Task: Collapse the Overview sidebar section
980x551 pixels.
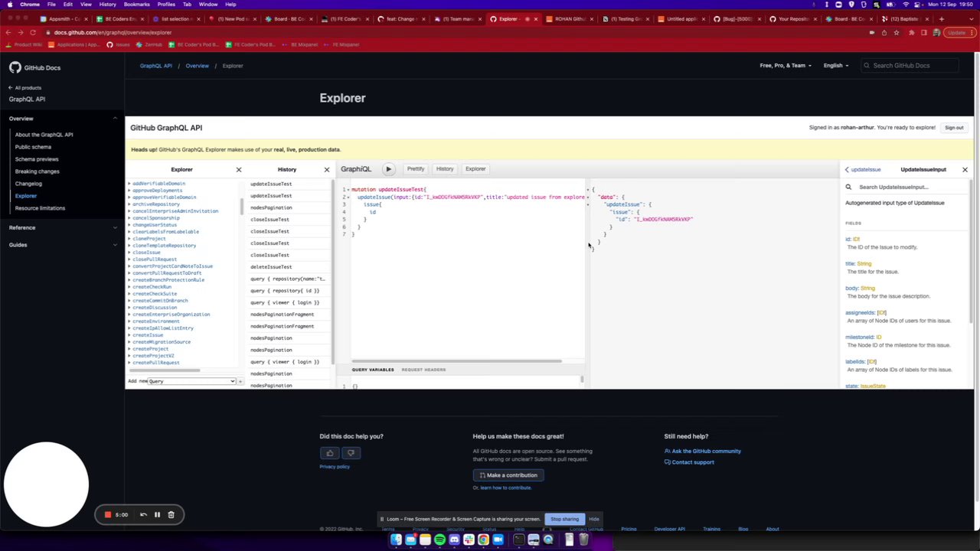Action: tap(115, 119)
